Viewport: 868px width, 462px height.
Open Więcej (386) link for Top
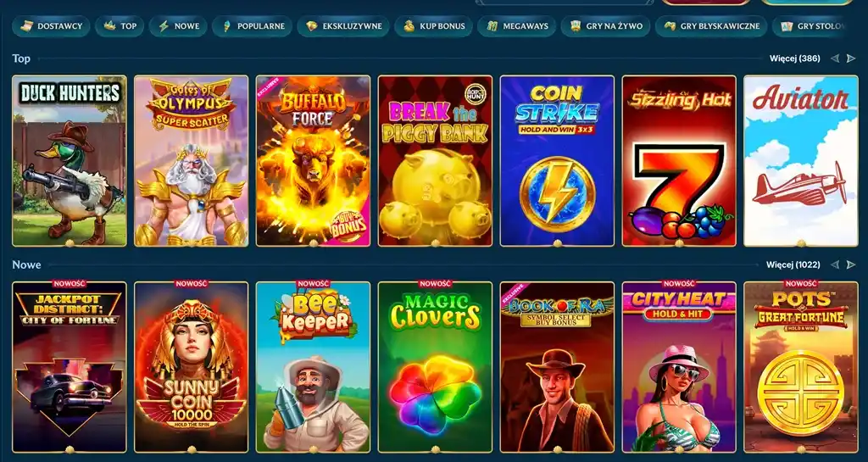[795, 58]
